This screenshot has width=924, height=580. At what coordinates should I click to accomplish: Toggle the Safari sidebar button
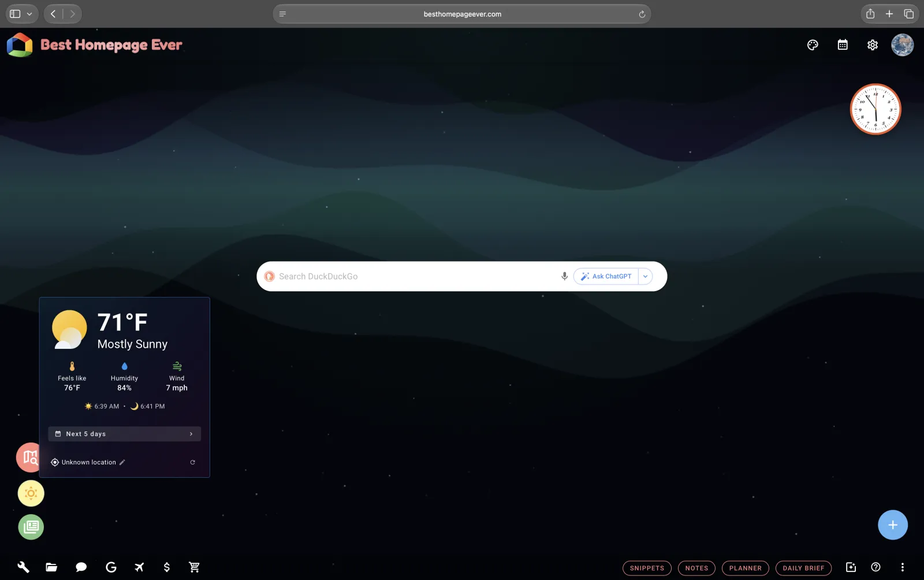click(x=16, y=14)
